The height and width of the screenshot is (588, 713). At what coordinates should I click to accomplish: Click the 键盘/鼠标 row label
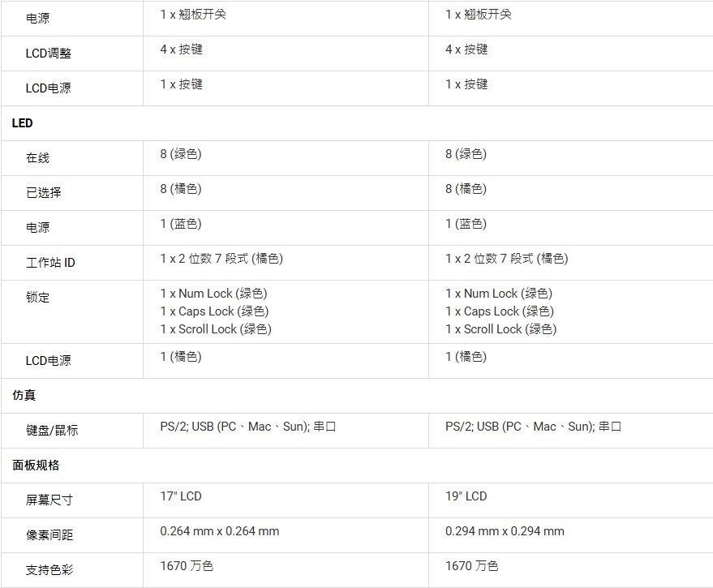[52, 431]
